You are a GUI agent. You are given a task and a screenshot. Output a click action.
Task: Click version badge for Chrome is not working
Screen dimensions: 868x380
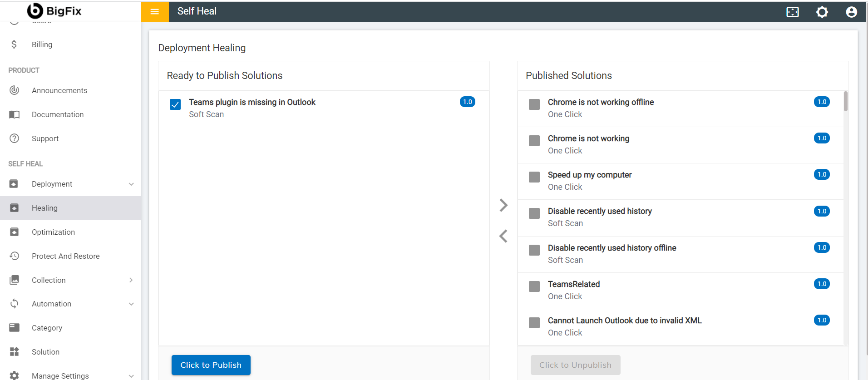tap(822, 138)
